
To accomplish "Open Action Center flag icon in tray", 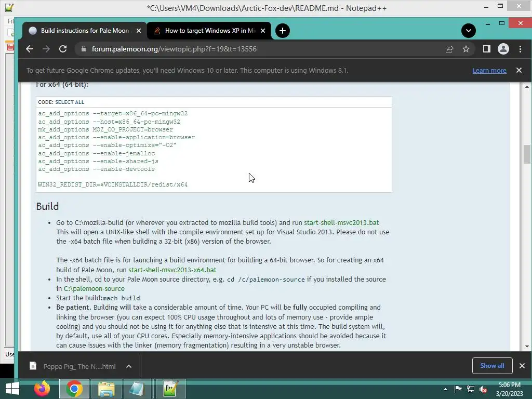I will [458, 389].
